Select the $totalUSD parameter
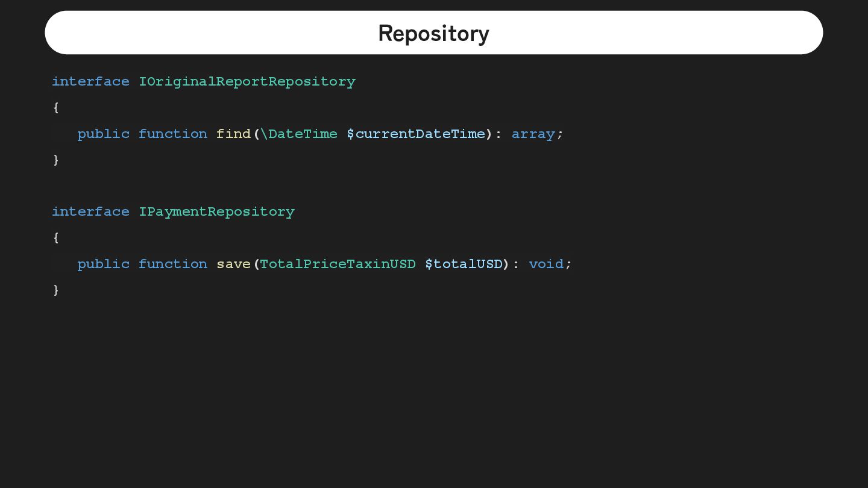Image resolution: width=868 pixels, height=488 pixels. 464,264
